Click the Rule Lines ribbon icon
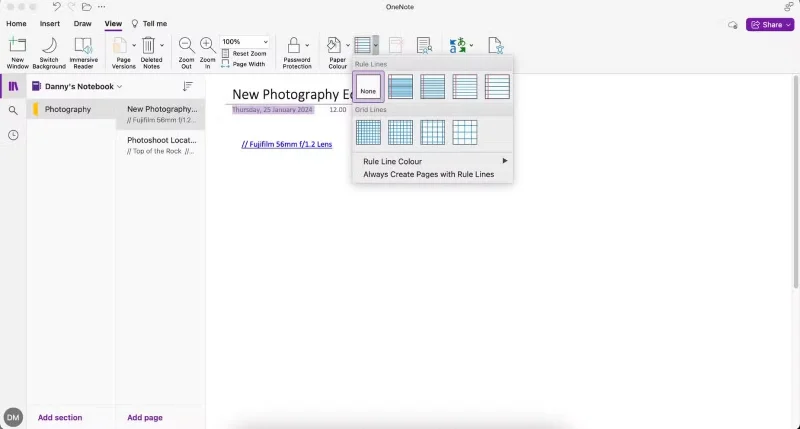This screenshot has height=429, width=800. click(x=362, y=45)
